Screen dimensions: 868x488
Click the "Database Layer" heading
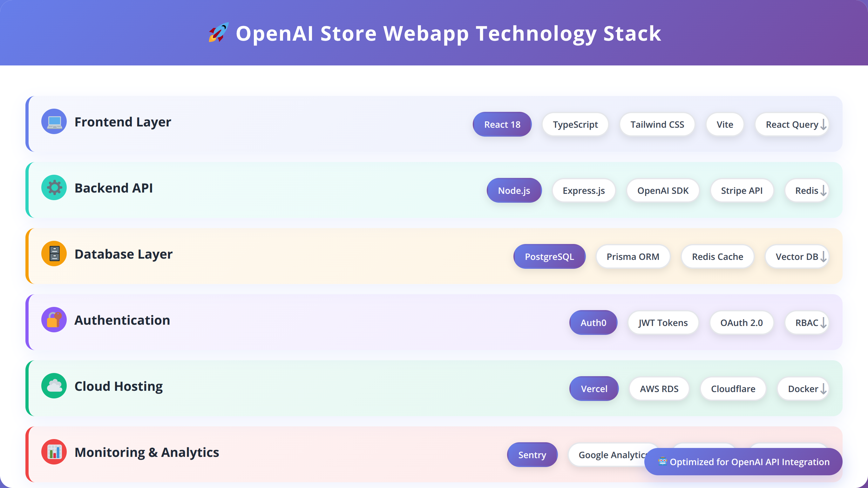(x=123, y=254)
